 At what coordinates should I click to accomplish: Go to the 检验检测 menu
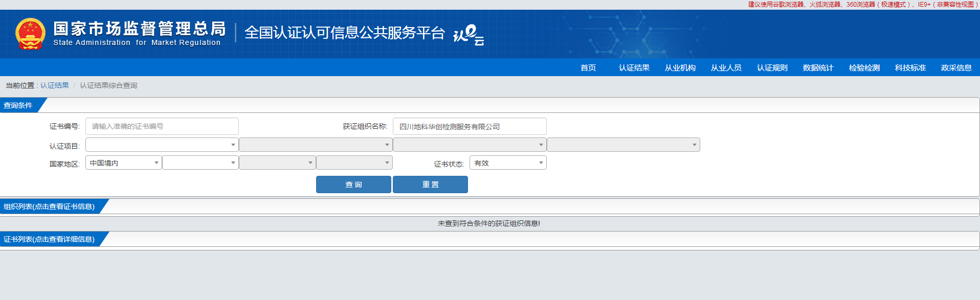tap(864, 67)
